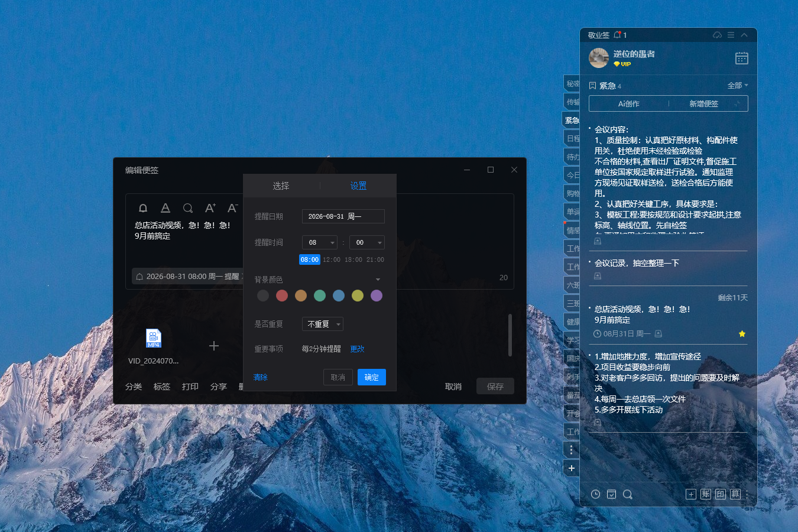Click the plus box icon in bottom bar
The height and width of the screenshot is (532, 798).
[690, 494]
